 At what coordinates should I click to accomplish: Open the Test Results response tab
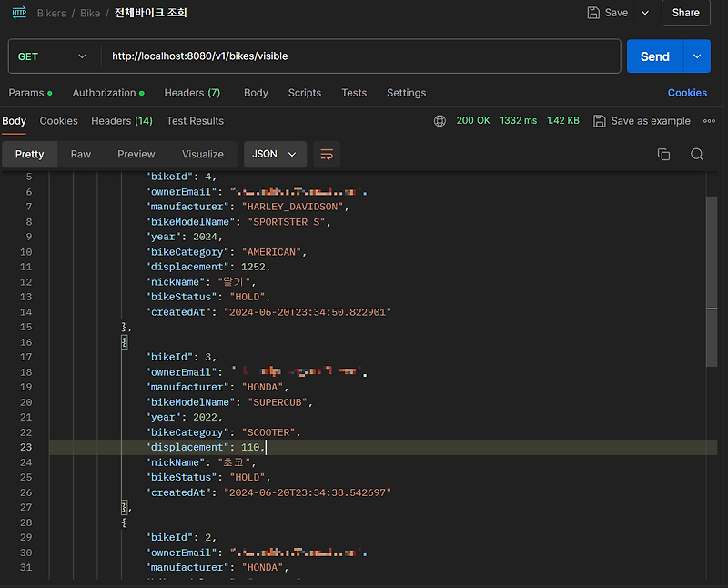tap(195, 121)
